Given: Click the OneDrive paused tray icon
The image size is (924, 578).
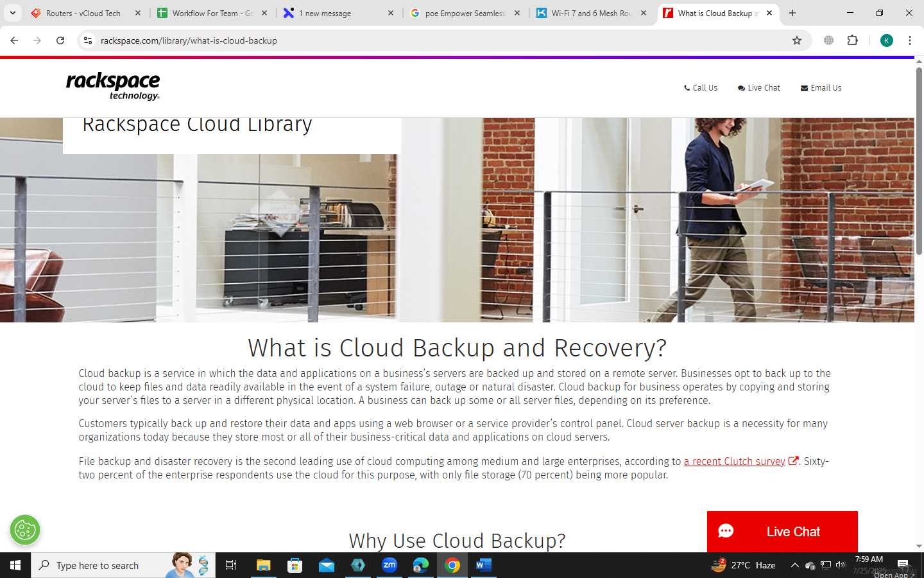Looking at the screenshot, I should (810, 565).
